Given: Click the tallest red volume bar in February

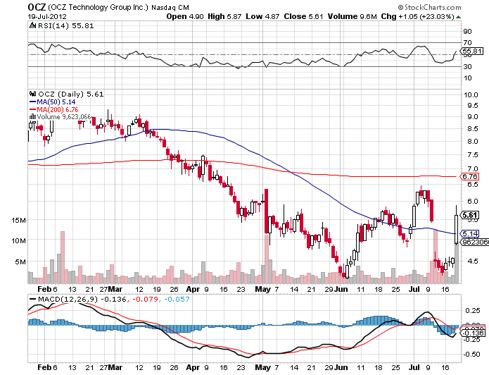Looking at the screenshot, I should tap(62, 257).
